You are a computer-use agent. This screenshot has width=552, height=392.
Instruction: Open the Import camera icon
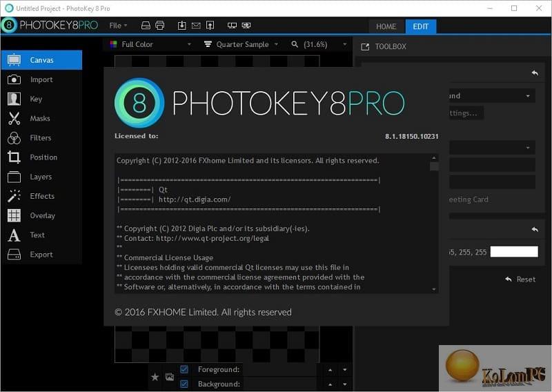coord(14,79)
